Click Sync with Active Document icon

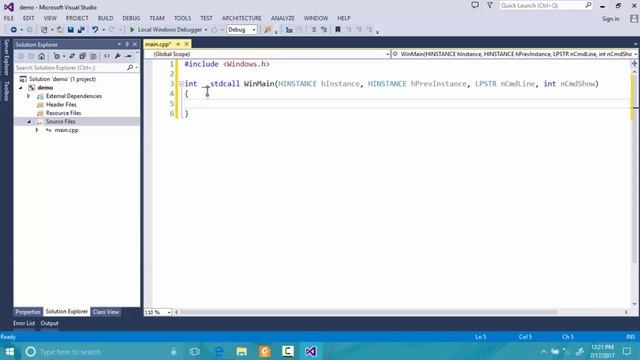pos(72,56)
